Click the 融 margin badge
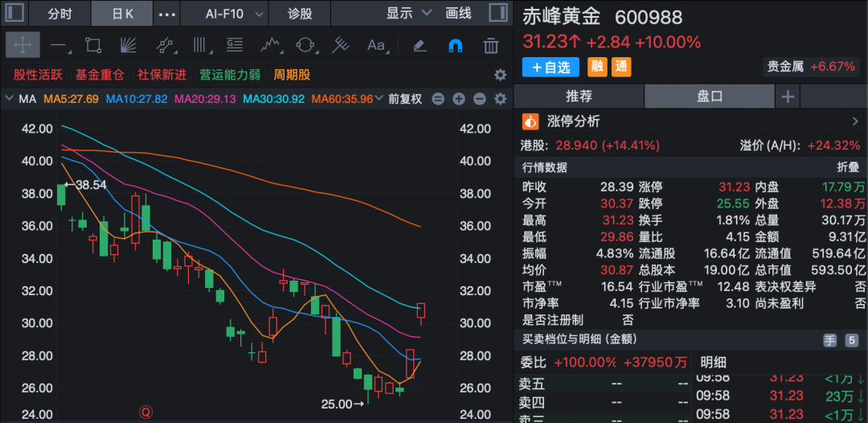The height and width of the screenshot is (423, 868). coord(596,67)
